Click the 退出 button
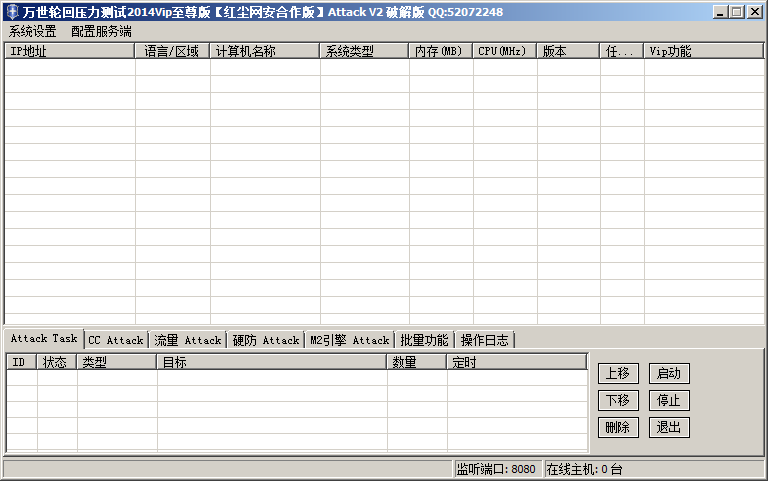 click(x=669, y=428)
